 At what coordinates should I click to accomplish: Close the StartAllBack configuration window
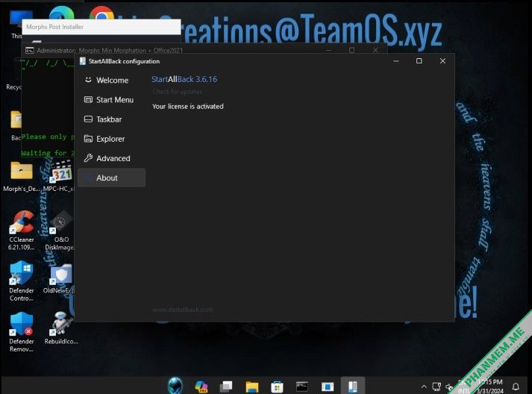point(442,61)
